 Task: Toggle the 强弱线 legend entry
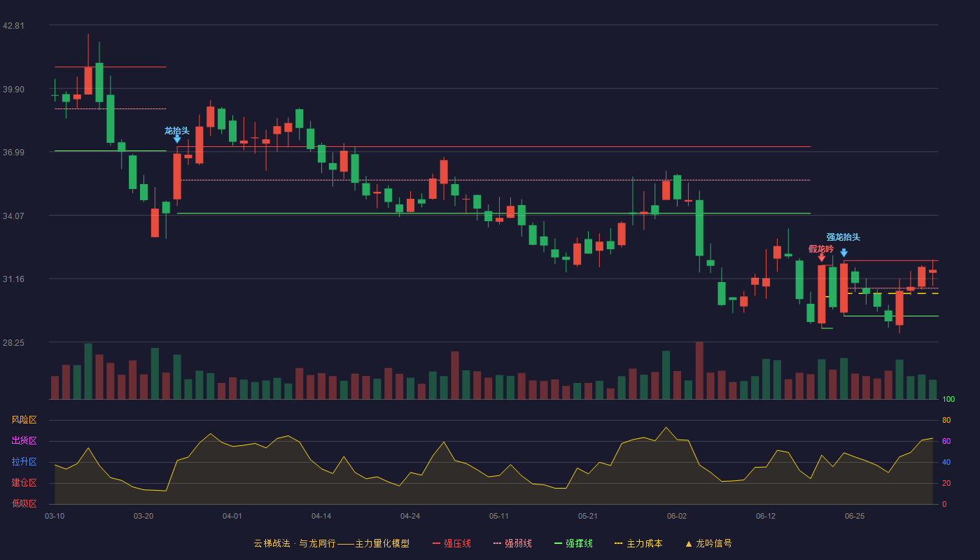pyautogui.click(x=512, y=543)
